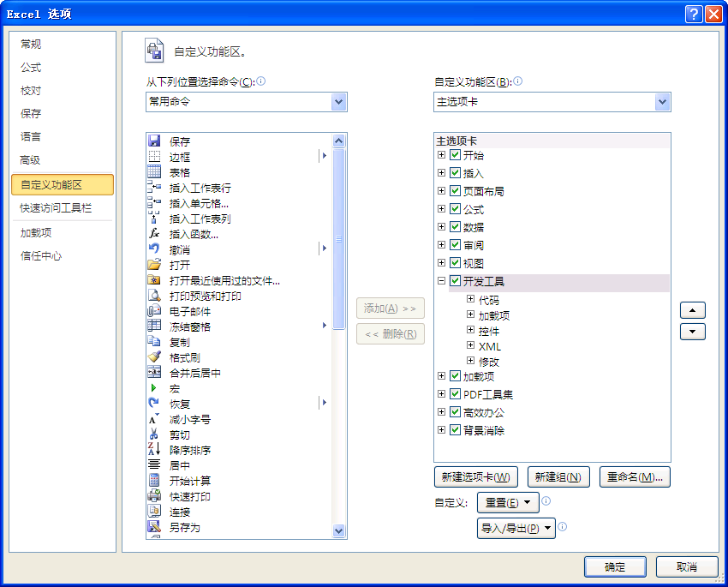Click the Open (打开) folder icon
Viewport: 728px width, 587px height.
(x=154, y=264)
